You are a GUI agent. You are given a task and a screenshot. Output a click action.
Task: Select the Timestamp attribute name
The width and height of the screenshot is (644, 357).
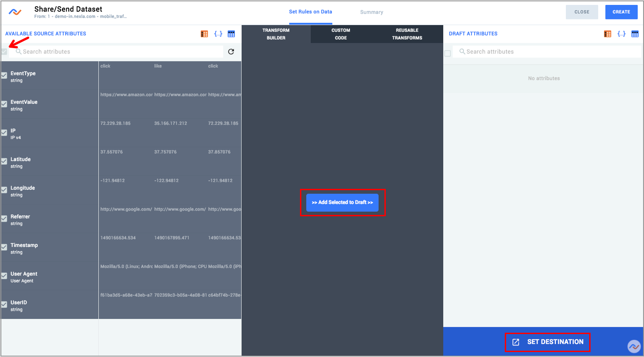[24, 245]
